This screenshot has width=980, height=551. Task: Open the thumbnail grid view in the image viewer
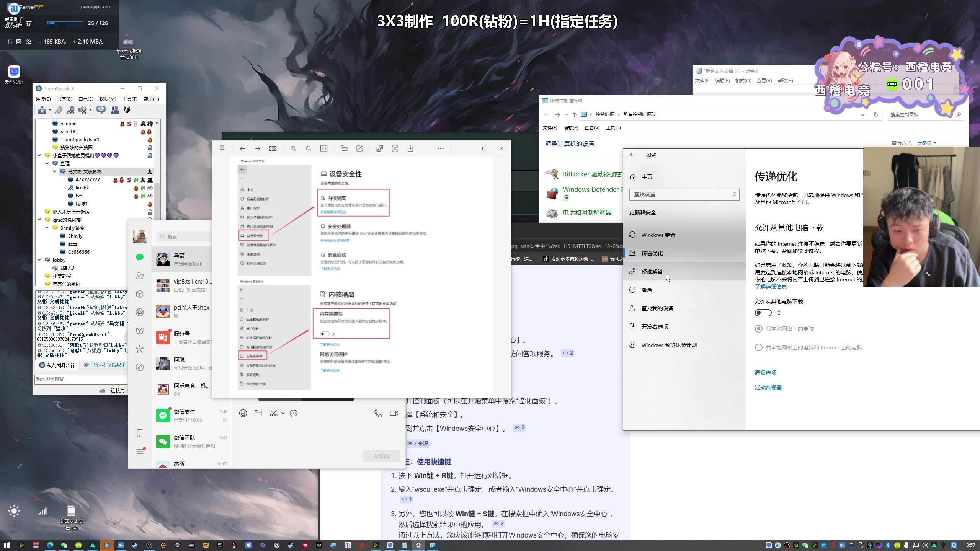click(x=273, y=148)
